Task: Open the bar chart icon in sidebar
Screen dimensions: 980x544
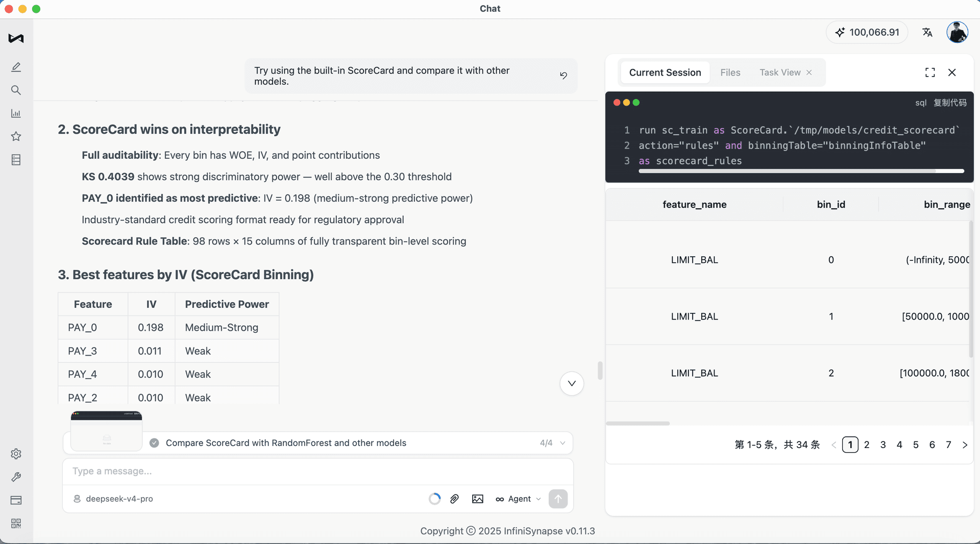Action: [x=16, y=113]
